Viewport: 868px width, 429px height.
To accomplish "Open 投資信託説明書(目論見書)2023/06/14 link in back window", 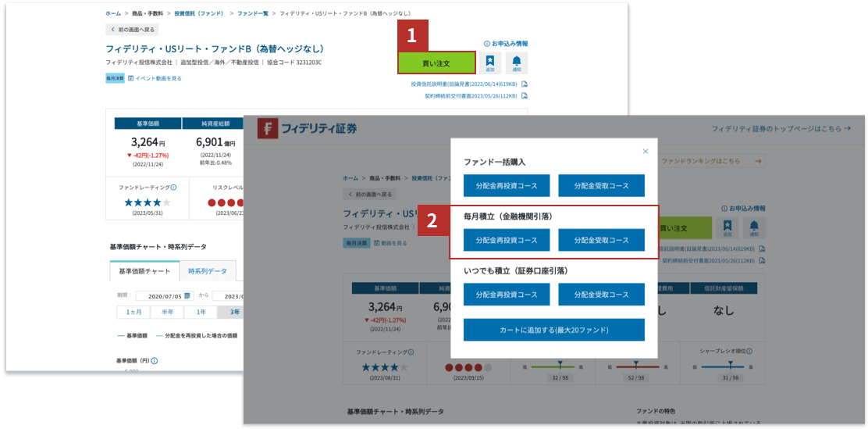I will coord(464,84).
